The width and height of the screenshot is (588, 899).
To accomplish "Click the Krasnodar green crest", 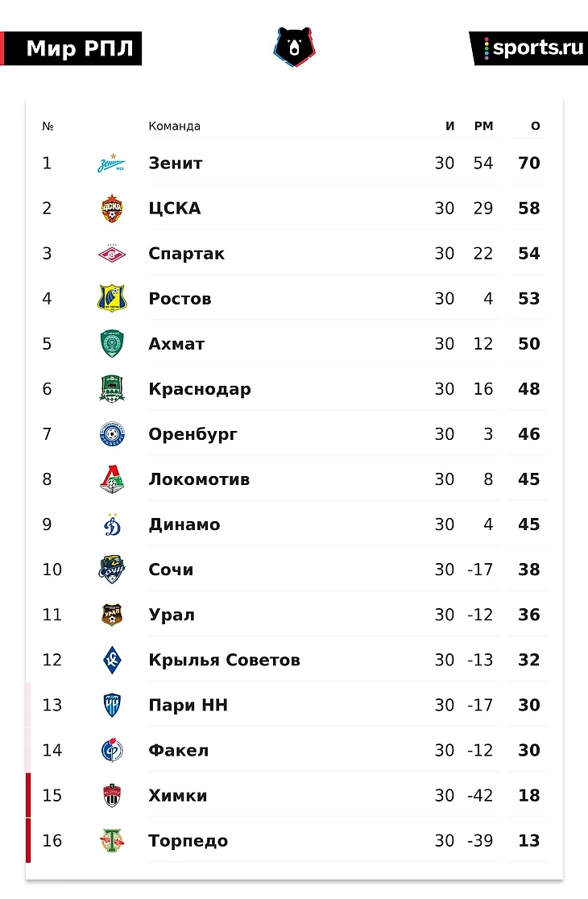I will coord(111,389).
